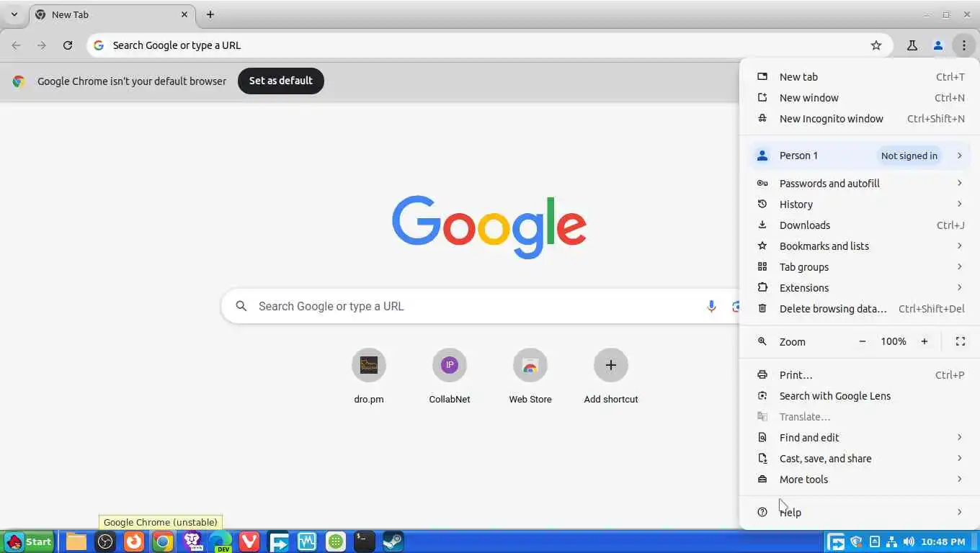Enter fullscreen via the zoom row icon
Image resolution: width=980 pixels, height=553 pixels.
point(960,342)
